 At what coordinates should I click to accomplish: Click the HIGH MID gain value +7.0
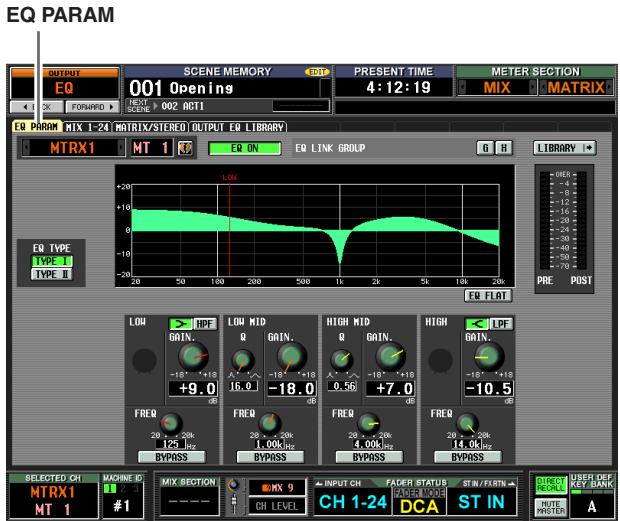390,389
